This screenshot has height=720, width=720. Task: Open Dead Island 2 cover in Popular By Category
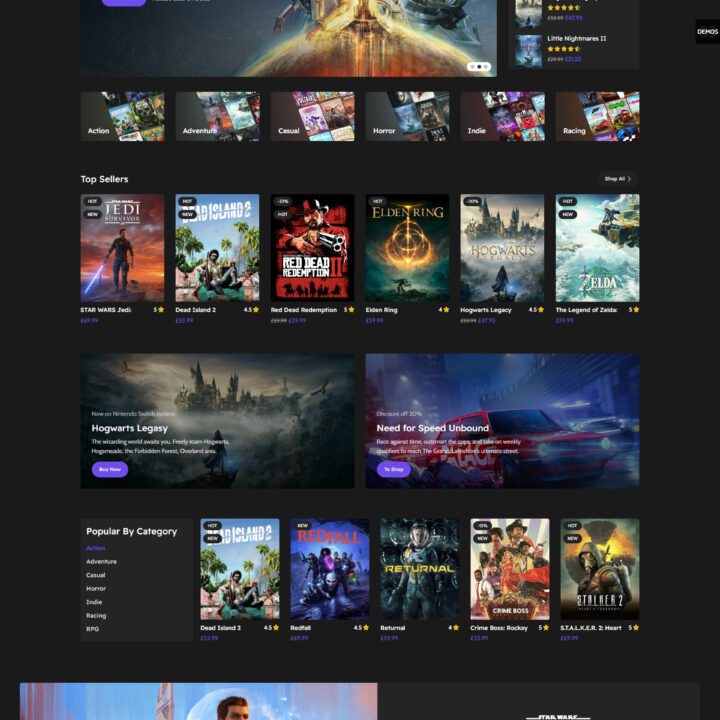point(240,569)
